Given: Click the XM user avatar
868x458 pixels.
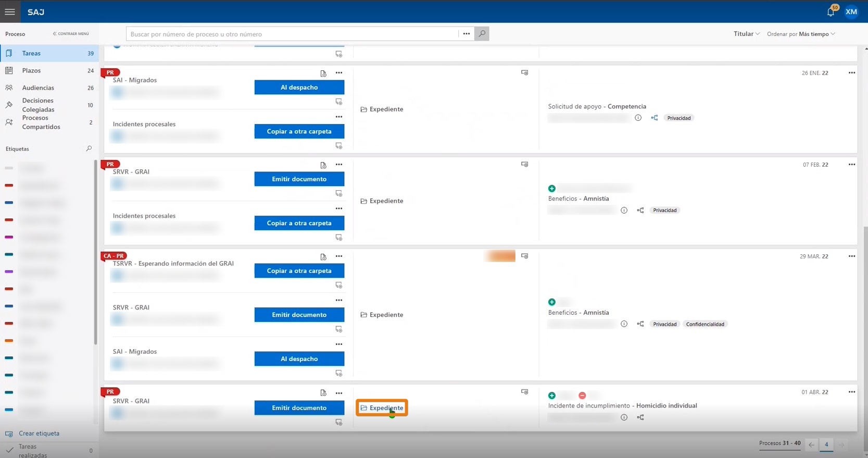Looking at the screenshot, I should tap(851, 12).
